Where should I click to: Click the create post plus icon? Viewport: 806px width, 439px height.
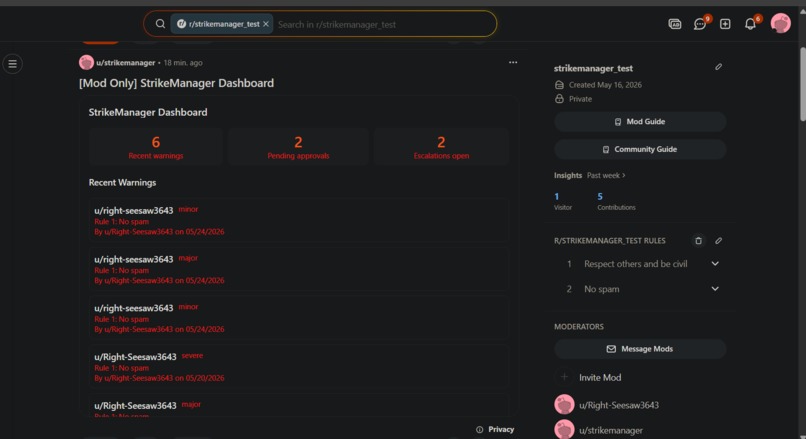[725, 24]
